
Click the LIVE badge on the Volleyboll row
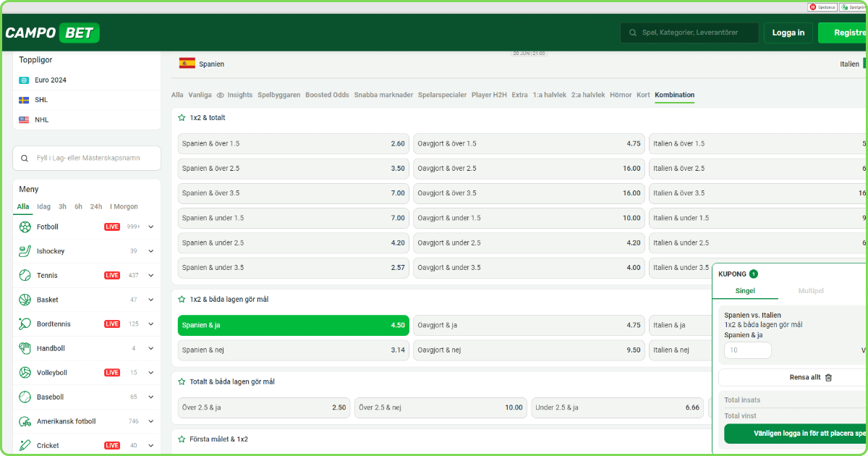(x=112, y=373)
